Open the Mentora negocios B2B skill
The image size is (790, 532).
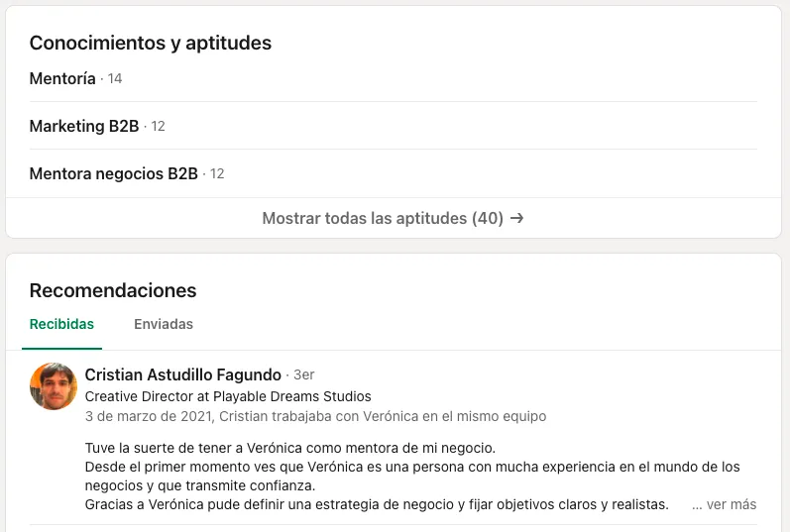point(113,173)
